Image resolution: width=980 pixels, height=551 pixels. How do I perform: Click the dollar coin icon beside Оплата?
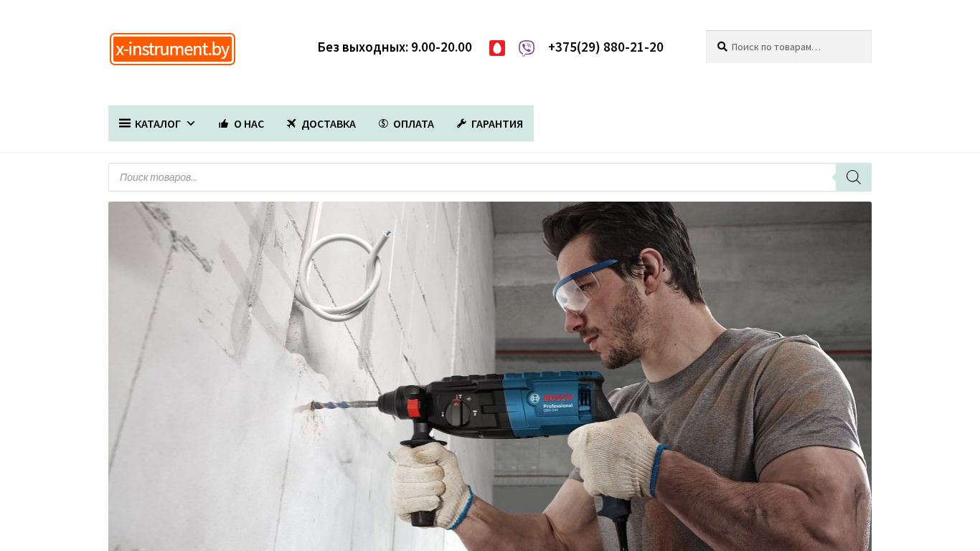(383, 123)
